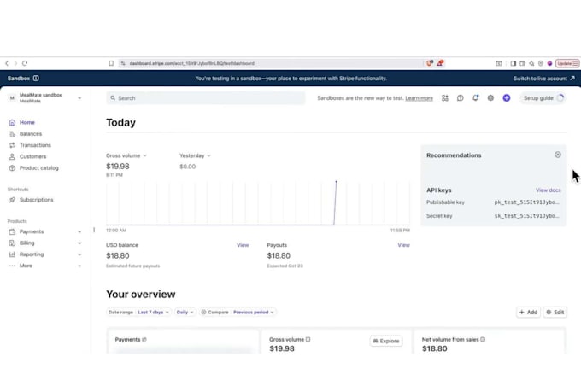Open the Subscriptions shortcut
This screenshot has height=392, width=581.
(x=36, y=200)
